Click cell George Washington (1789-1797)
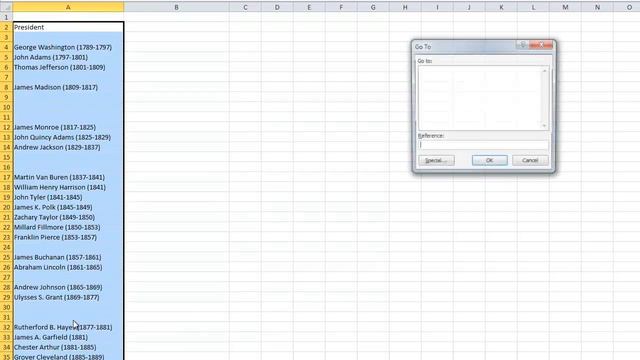Screen dimensions: 640x360 coord(68,47)
